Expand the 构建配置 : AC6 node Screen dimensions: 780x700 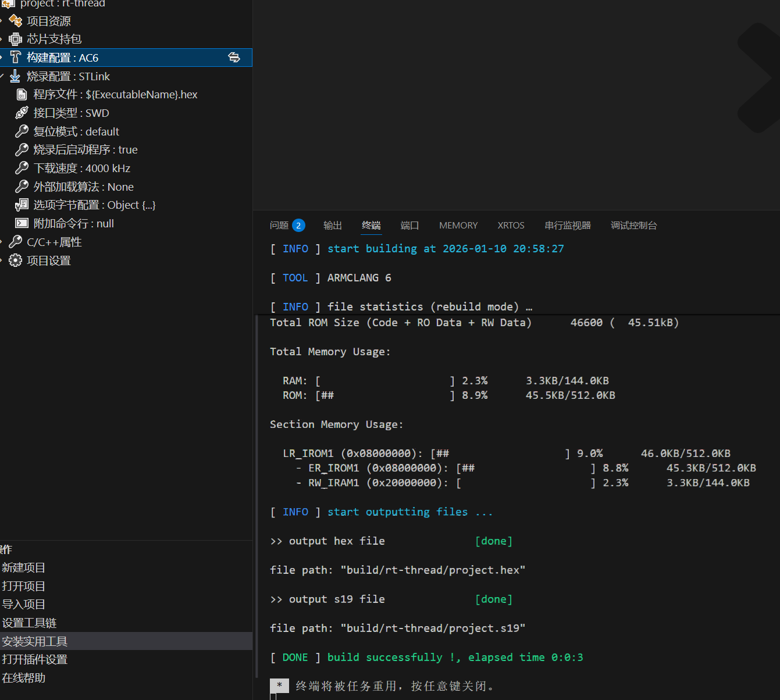click(x=2, y=58)
